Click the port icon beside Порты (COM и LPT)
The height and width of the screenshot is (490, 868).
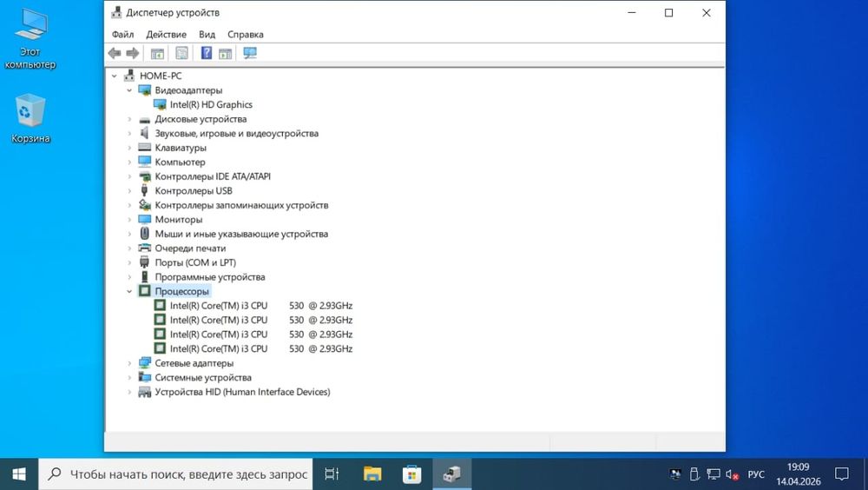[144, 262]
